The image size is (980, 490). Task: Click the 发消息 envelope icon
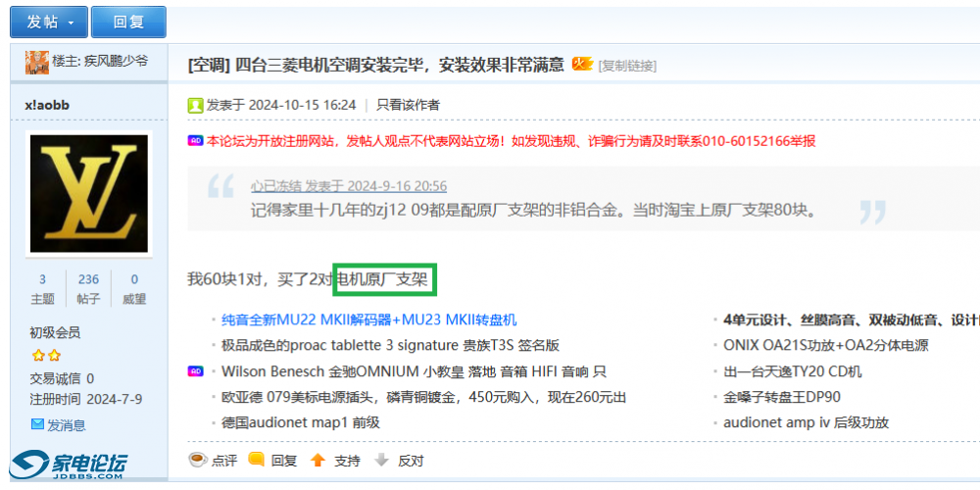coord(37,424)
